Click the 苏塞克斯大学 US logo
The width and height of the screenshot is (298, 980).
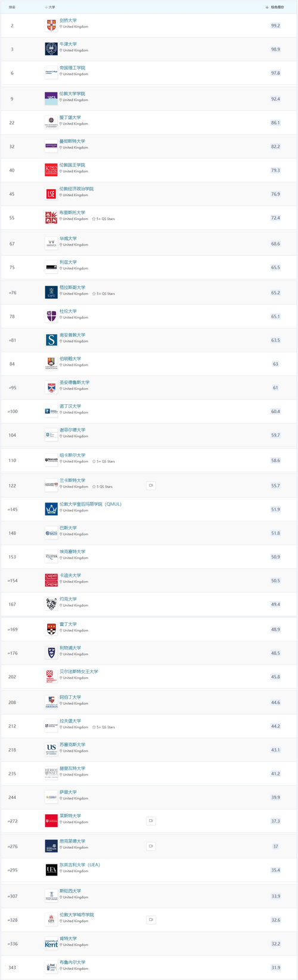[x=51, y=749]
